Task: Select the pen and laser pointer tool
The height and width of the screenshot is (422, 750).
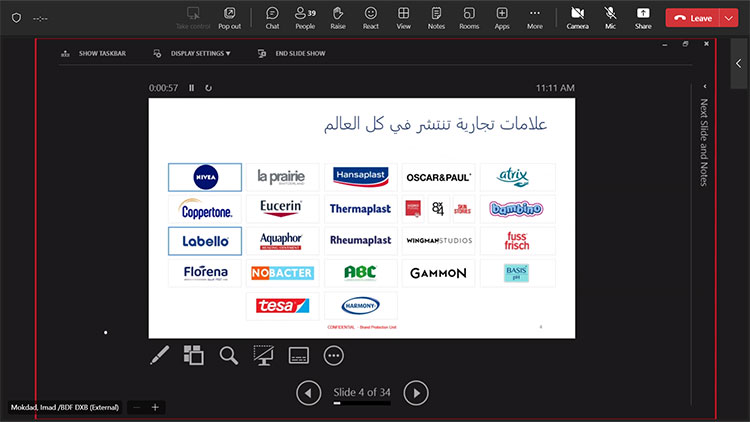Action: [x=159, y=355]
